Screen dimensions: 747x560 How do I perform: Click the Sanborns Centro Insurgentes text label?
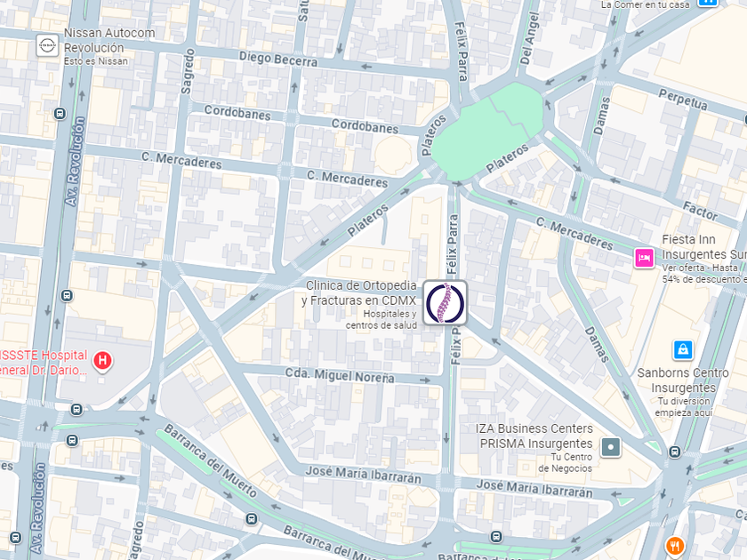tap(683, 380)
